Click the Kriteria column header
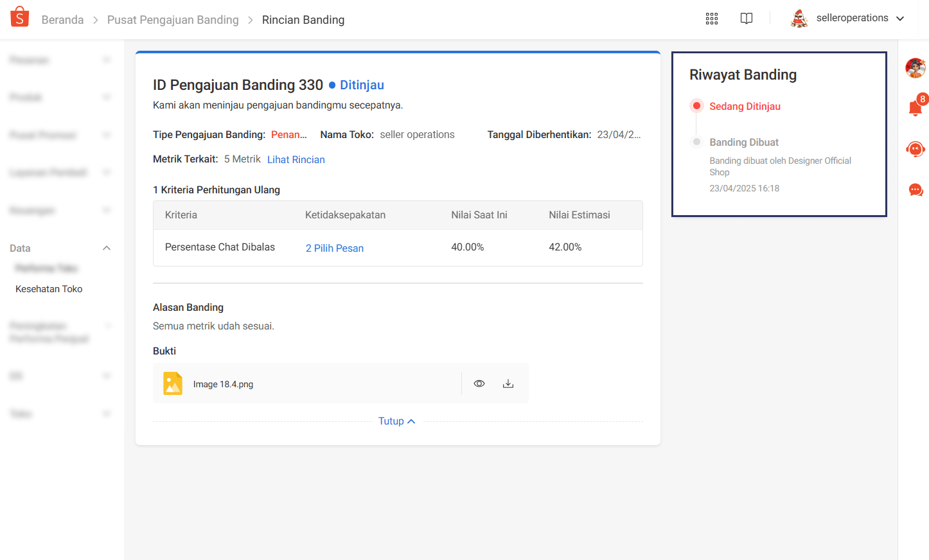Image resolution: width=929 pixels, height=560 pixels. 181,214
